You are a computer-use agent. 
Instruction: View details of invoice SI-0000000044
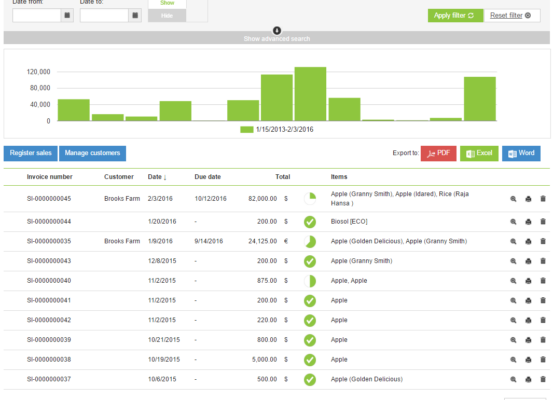point(514,222)
